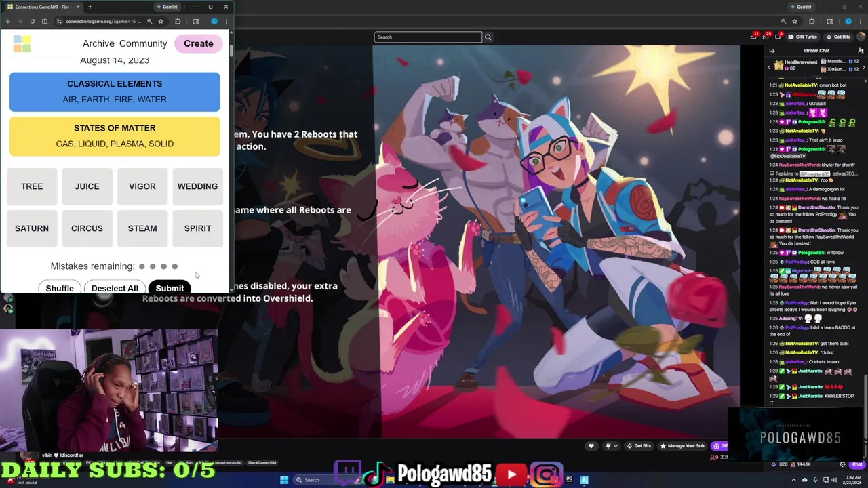Screen dimensions: 868x488
Task: Click Gemini button in the Connections browser window
Action: tap(167, 7)
